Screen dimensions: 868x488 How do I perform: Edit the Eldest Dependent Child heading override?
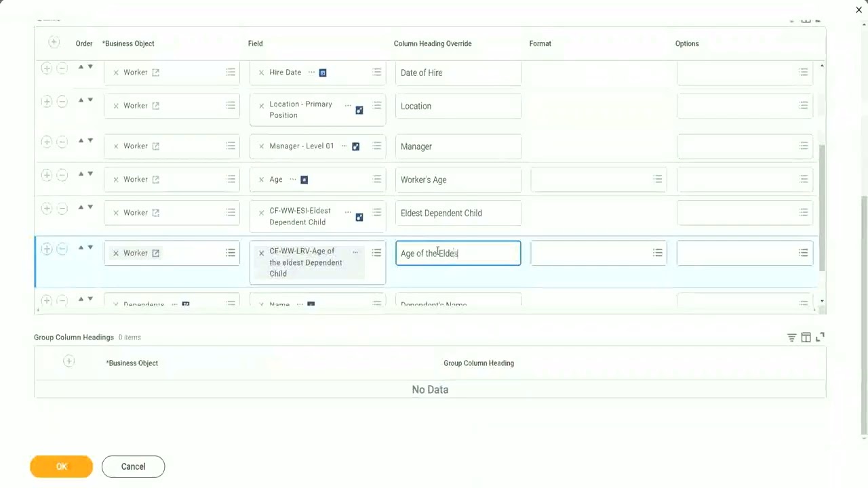pos(458,213)
